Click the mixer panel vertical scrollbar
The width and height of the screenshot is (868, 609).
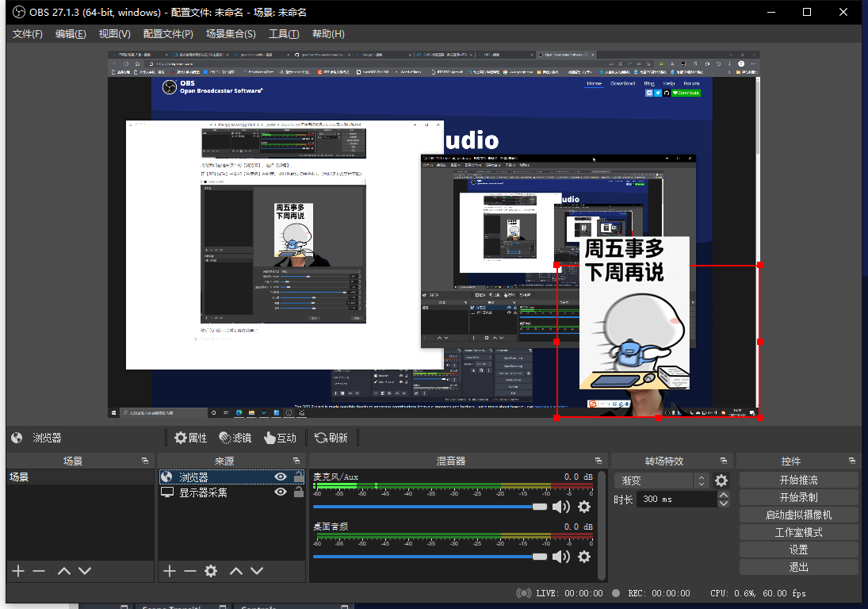coord(602,526)
